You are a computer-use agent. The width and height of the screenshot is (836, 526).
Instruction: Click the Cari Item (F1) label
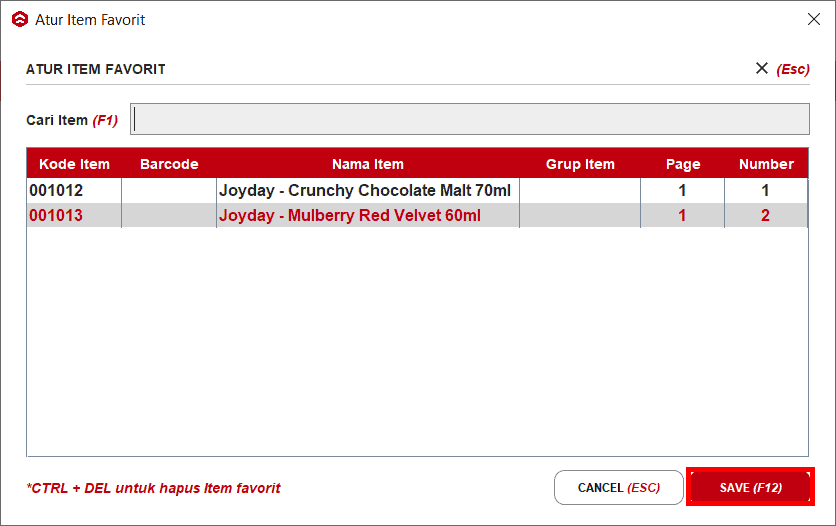coord(72,120)
